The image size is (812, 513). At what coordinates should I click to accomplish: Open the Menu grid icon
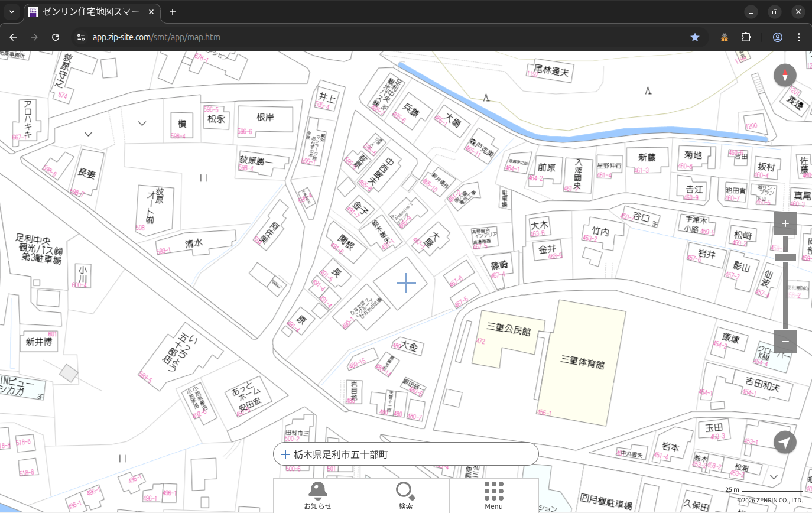point(493,495)
